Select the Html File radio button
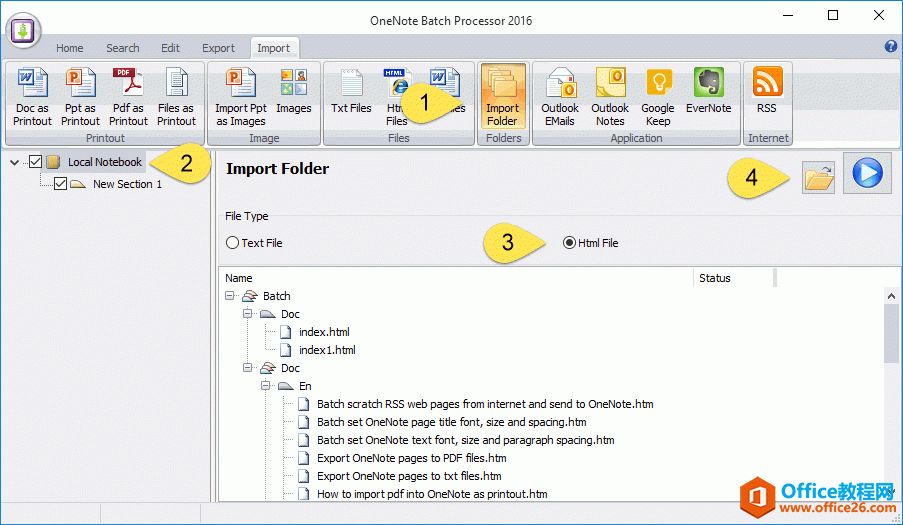The image size is (903, 525). (569, 243)
